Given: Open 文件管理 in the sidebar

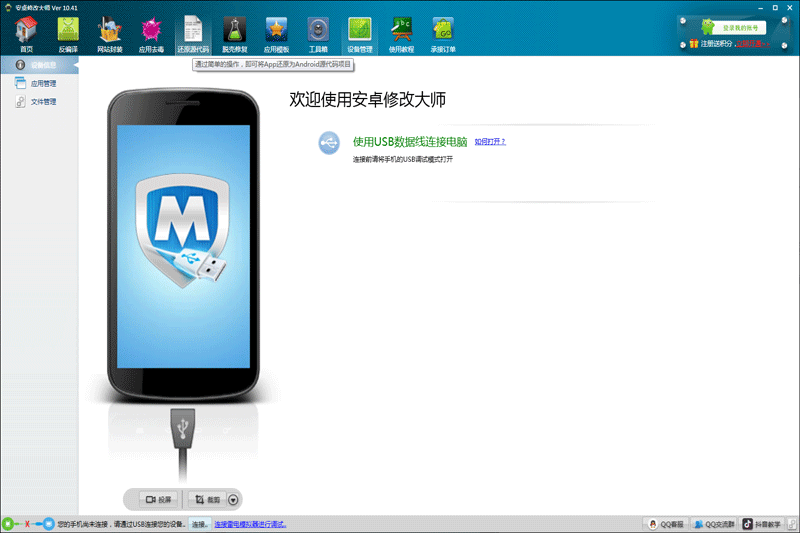Looking at the screenshot, I should pos(42,101).
